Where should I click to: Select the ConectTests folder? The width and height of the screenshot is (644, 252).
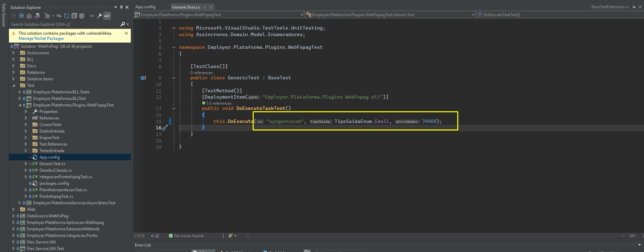(50, 125)
